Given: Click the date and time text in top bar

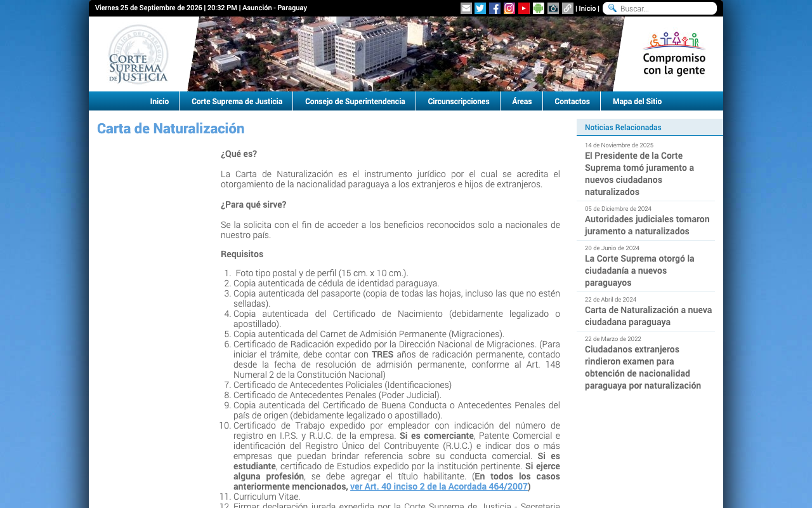Looking at the screenshot, I should [201, 8].
